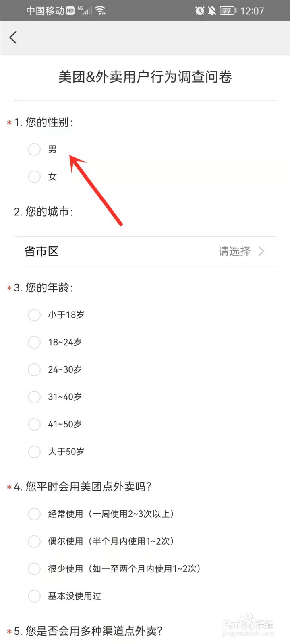The height and width of the screenshot is (644, 290).
Task: Tap the back arrow icon
Action: (x=13, y=37)
